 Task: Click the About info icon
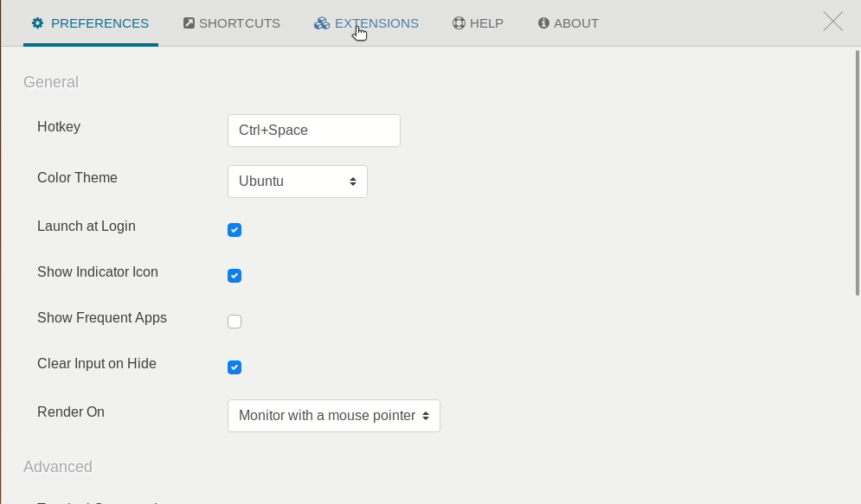pos(543,23)
